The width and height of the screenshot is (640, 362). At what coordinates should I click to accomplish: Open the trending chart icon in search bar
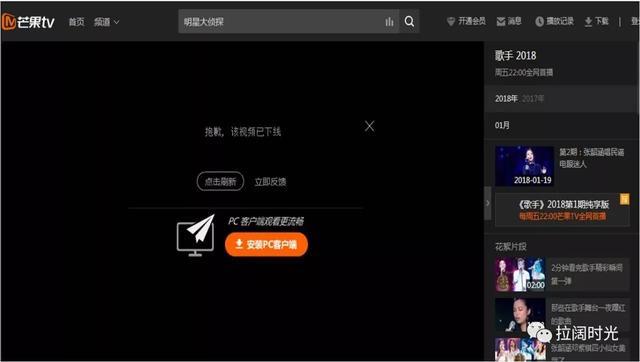click(389, 22)
